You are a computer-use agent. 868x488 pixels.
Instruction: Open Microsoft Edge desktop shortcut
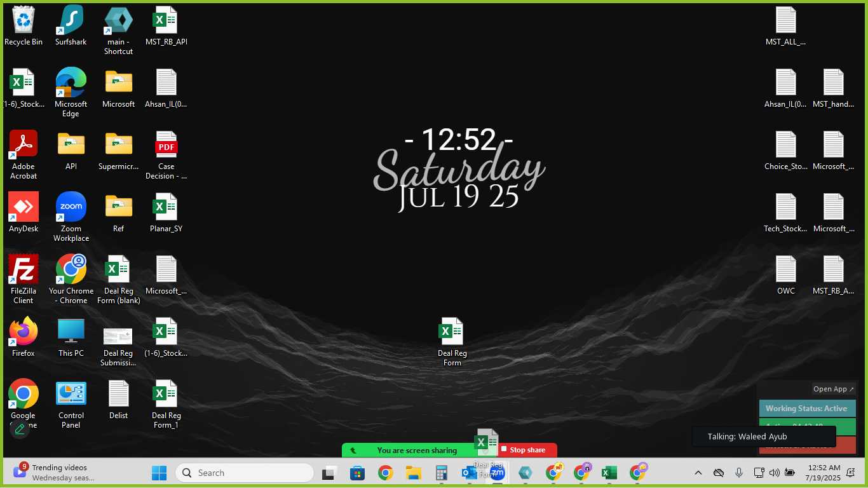coord(71,93)
